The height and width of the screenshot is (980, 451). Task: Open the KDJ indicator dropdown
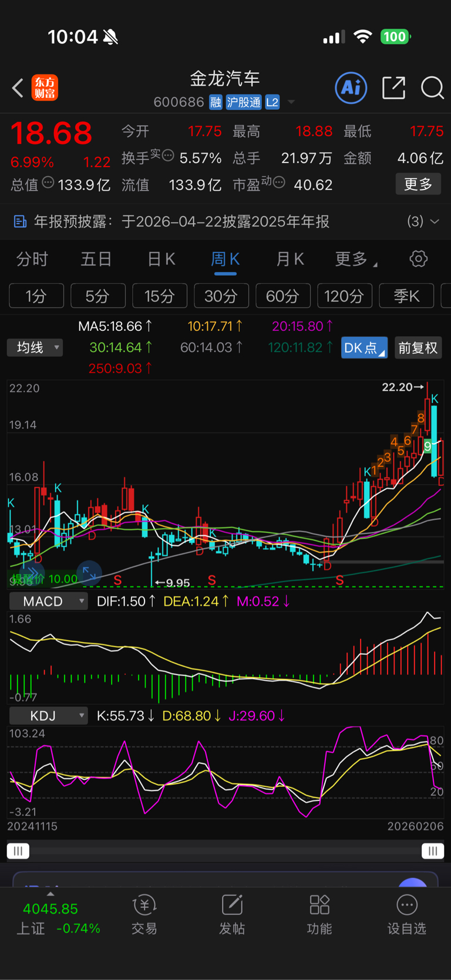pos(49,716)
